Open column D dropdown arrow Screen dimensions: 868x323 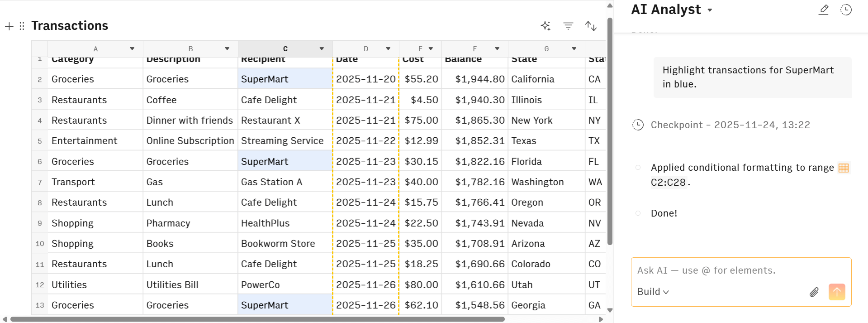[388, 48]
